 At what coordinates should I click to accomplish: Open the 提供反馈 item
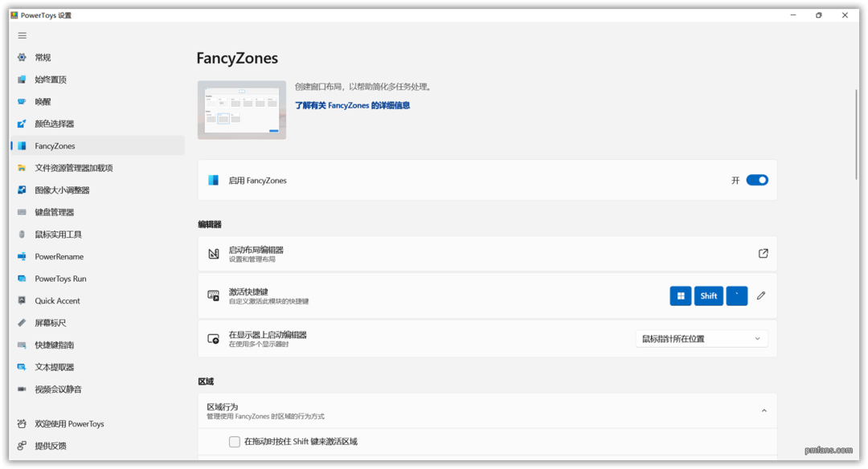click(x=97, y=446)
